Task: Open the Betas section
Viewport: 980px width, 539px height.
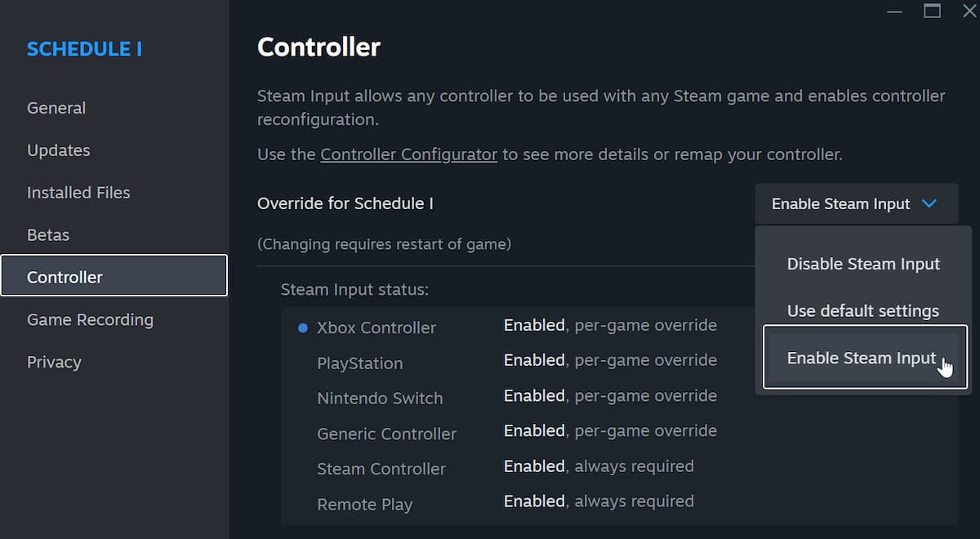Action: pyautogui.click(x=48, y=235)
